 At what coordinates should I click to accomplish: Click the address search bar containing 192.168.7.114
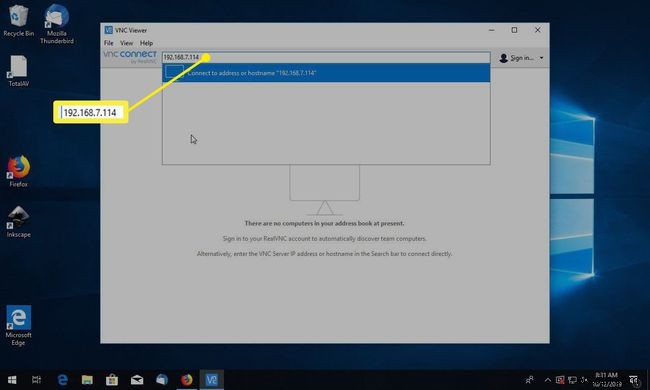tap(326, 57)
